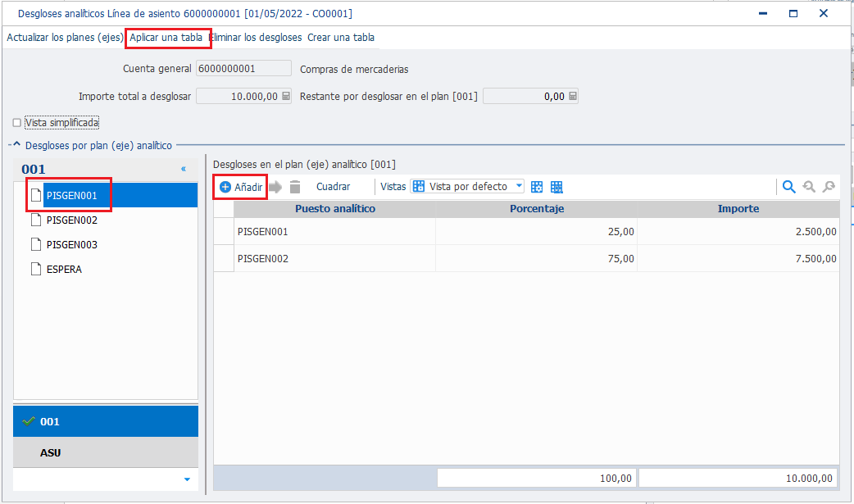
Task: Click the row selector of PISGEN001 row
Action: tap(224, 232)
